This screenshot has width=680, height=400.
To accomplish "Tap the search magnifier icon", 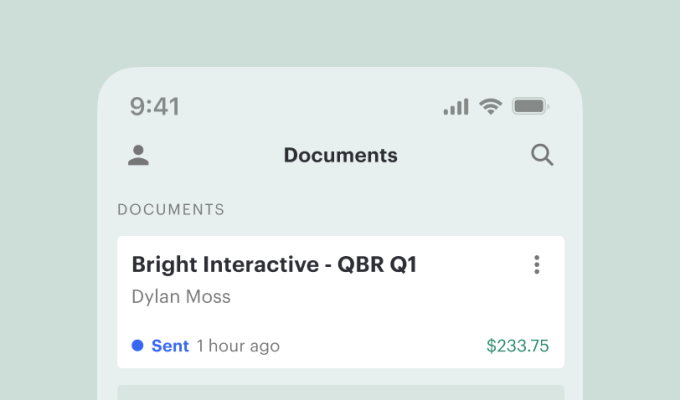I will coord(542,155).
